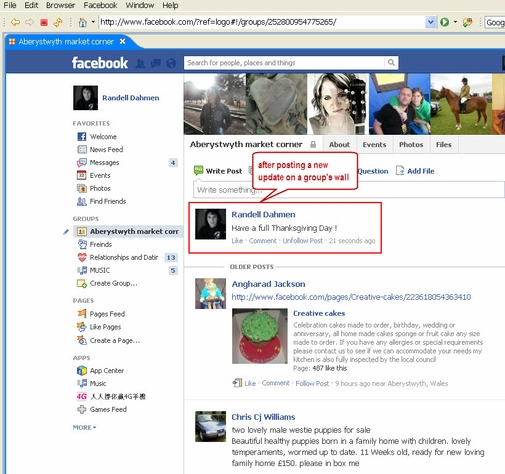Click the tools icon right of Go button
505x474 pixels.
[467, 22]
